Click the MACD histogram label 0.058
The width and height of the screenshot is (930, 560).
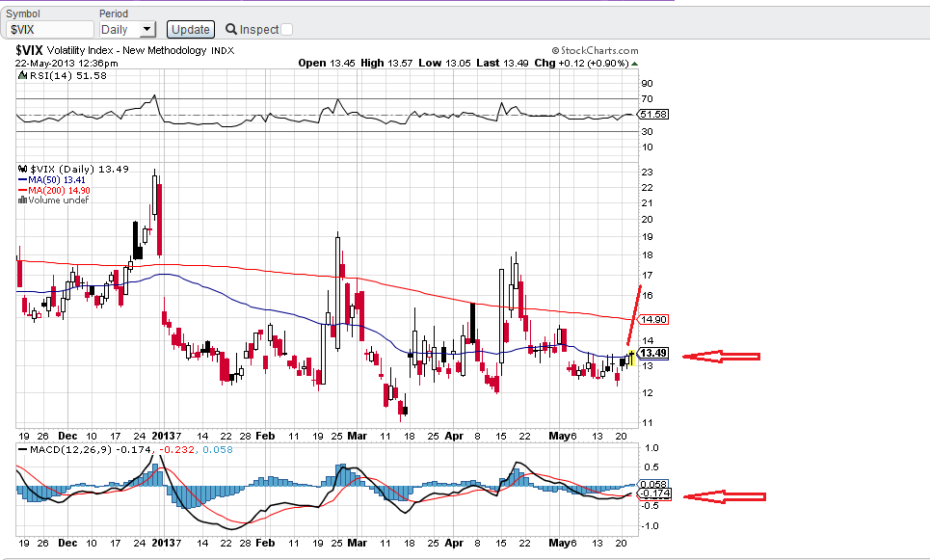(x=653, y=485)
